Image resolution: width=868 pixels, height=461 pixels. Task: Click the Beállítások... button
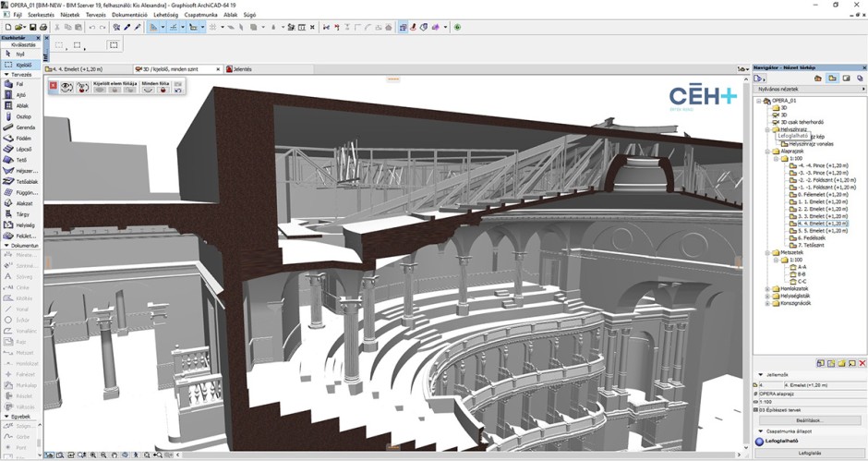(x=808, y=420)
